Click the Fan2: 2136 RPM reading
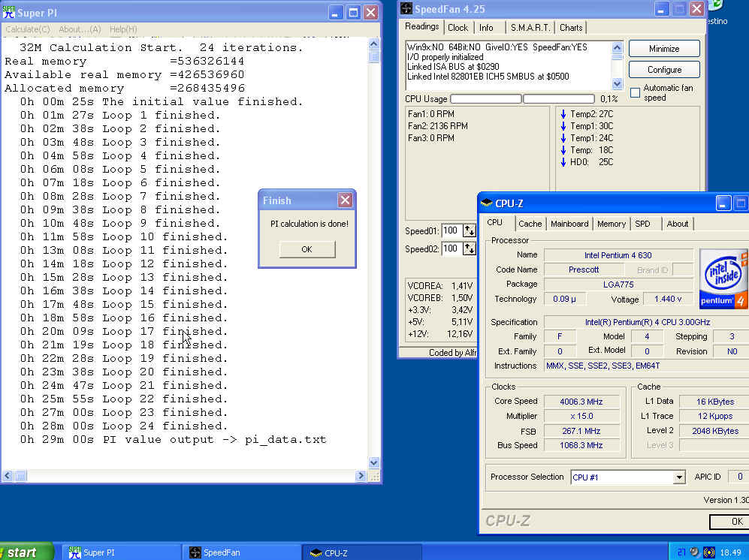The image size is (749, 560). [438, 126]
